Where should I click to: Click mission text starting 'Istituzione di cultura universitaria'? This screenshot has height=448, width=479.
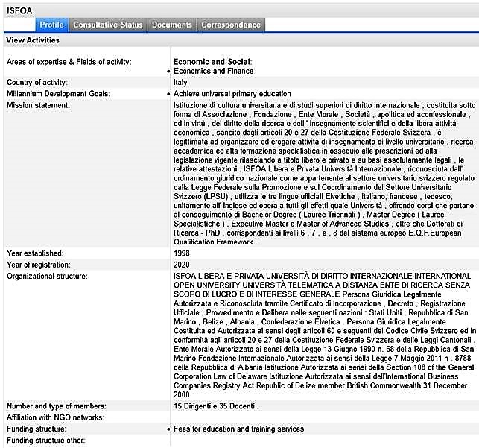click(x=325, y=174)
